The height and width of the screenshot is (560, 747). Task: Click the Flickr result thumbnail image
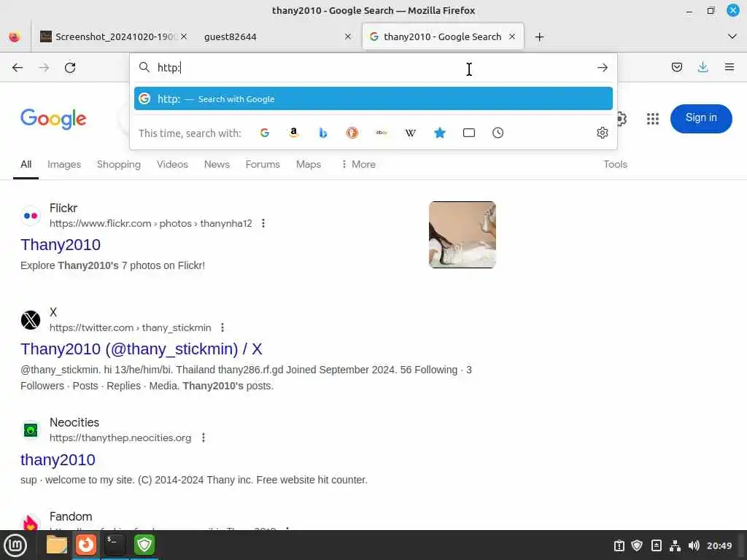pos(462,235)
